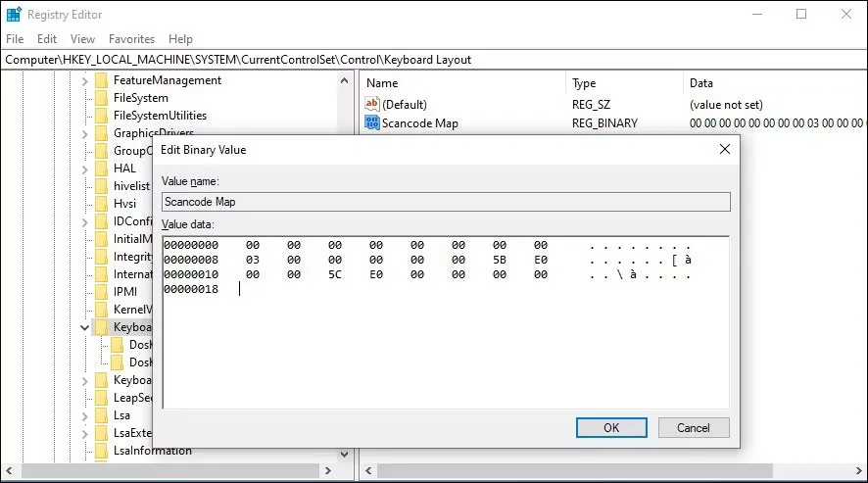
Task: Expand the HAL key
Action: coord(84,169)
